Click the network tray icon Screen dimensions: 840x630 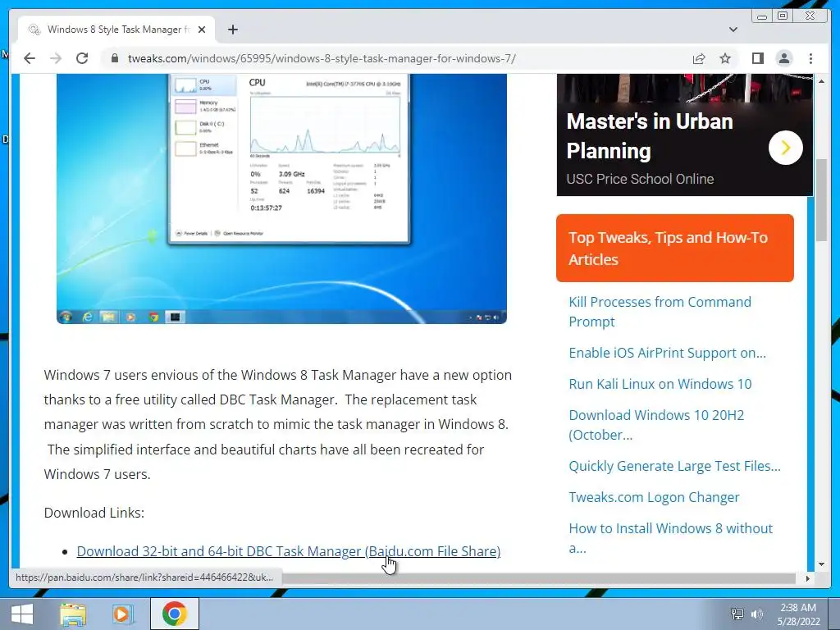737,614
